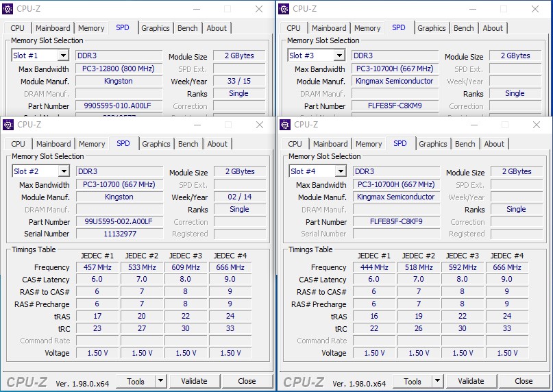Screen dimensions: 553x392
Task: Click CPU-Z icon in Slot #1 window title
Action: [x=8, y=9]
